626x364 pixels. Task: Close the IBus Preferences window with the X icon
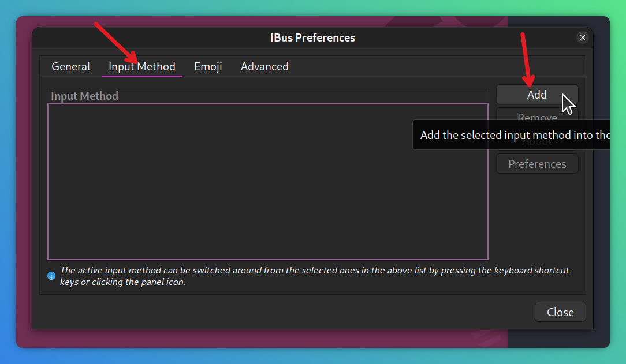pos(583,37)
